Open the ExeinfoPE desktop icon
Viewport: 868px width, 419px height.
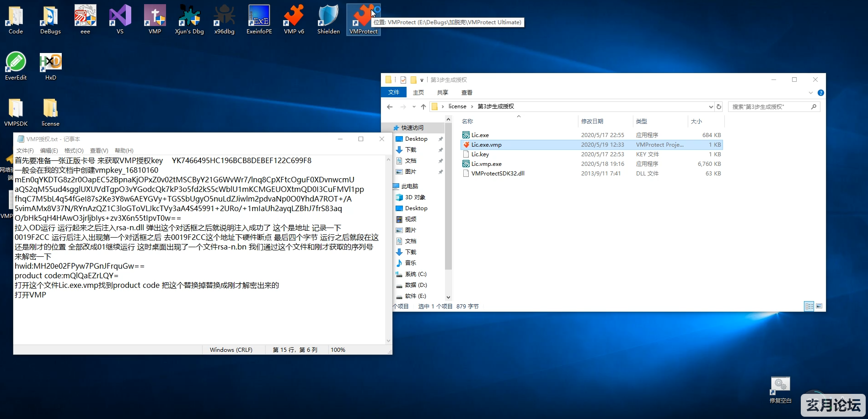click(x=259, y=20)
